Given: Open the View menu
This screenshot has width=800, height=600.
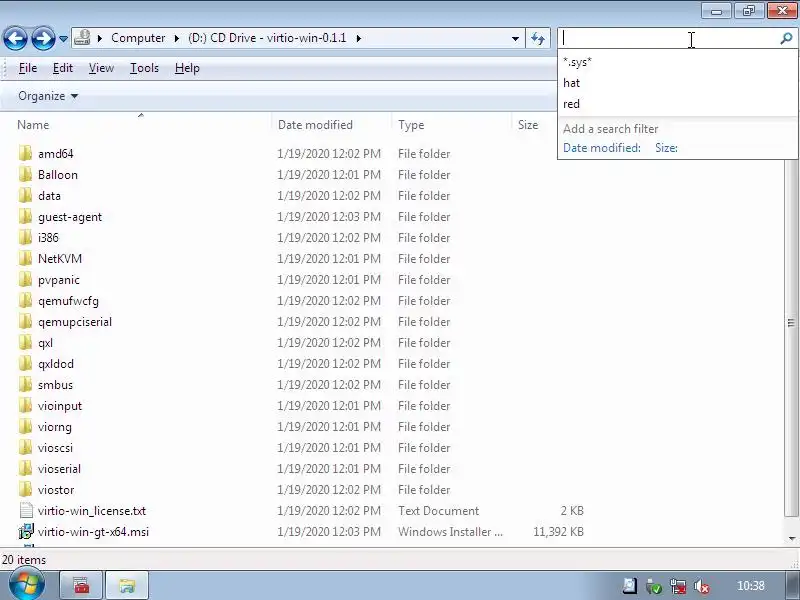Looking at the screenshot, I should point(101,68).
